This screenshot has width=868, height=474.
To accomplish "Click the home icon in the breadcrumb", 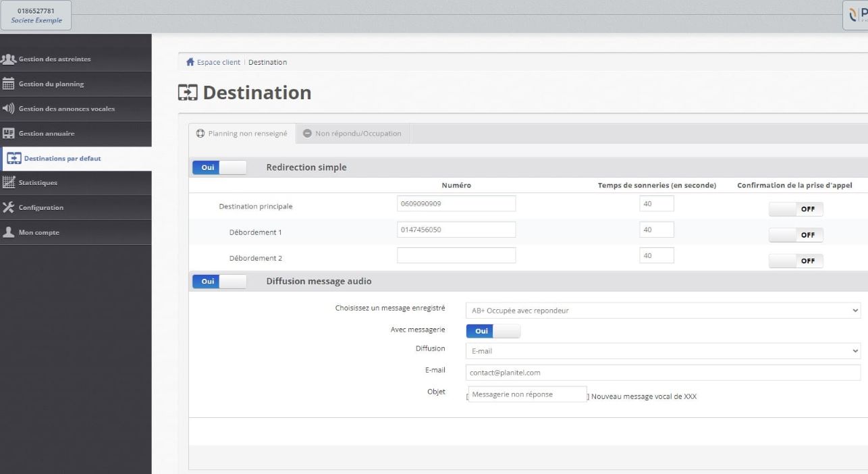I will point(190,62).
